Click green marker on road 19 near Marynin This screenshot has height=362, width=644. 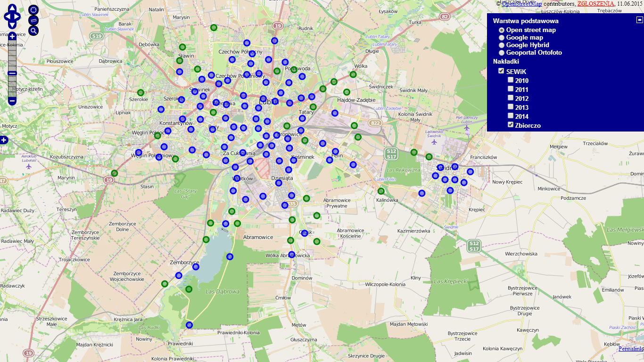(x=115, y=173)
